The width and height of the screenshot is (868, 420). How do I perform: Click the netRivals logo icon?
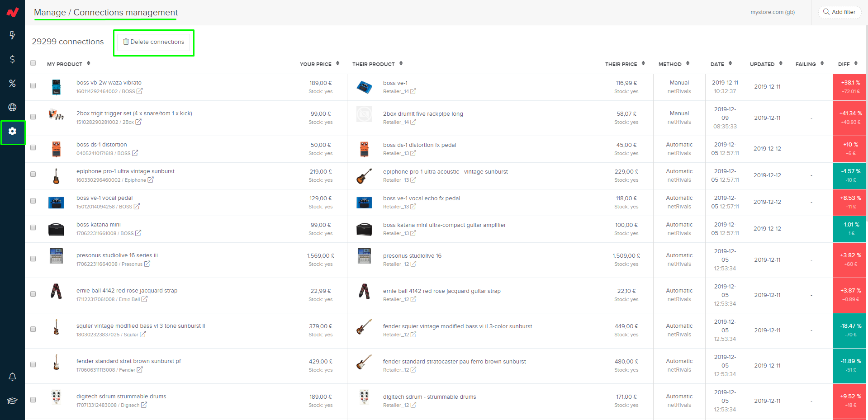point(12,12)
